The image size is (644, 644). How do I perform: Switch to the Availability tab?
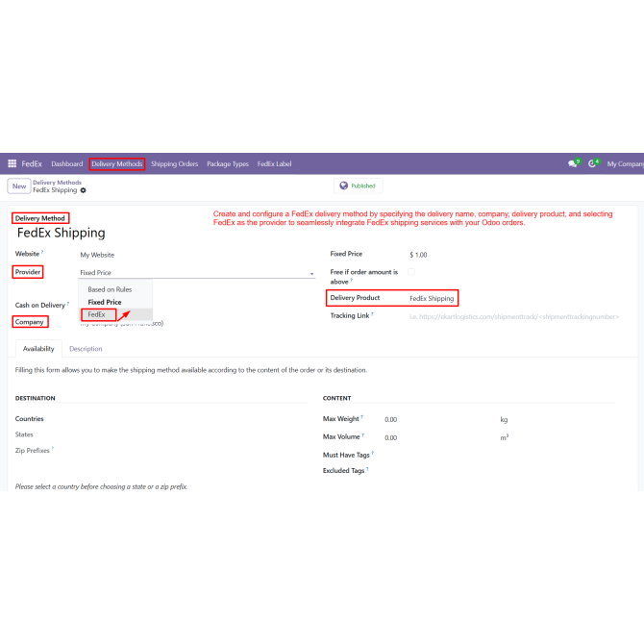pyautogui.click(x=38, y=349)
